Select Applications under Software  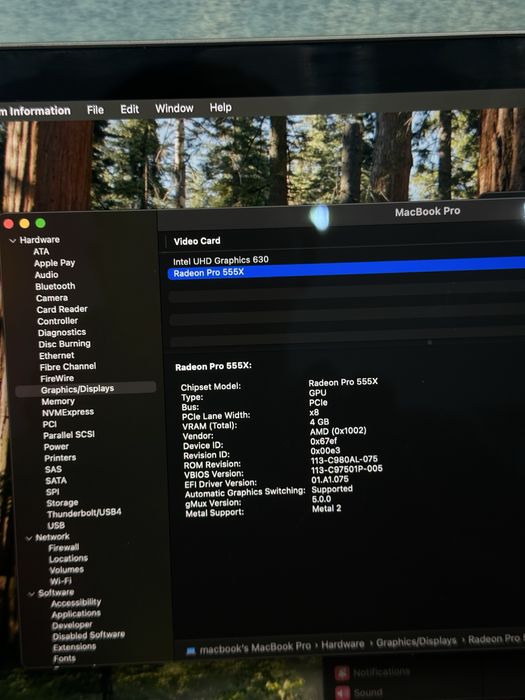[76, 615]
